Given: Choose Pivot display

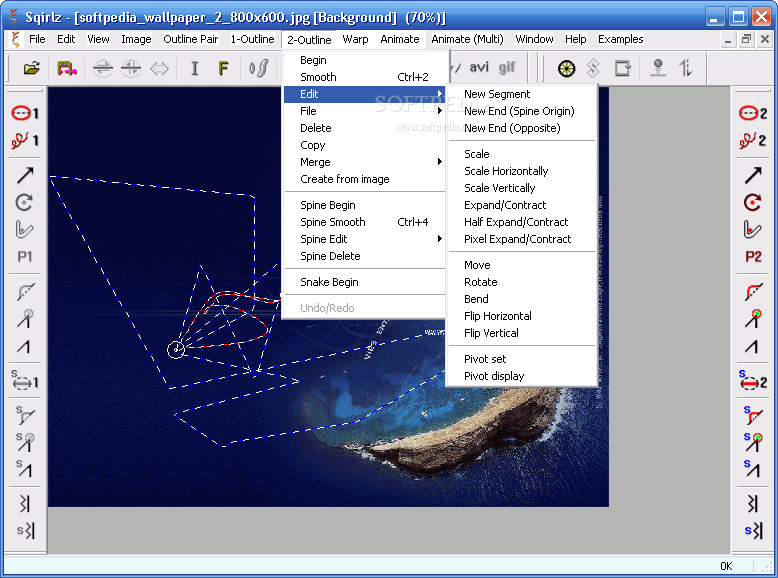Looking at the screenshot, I should click(x=521, y=376).
